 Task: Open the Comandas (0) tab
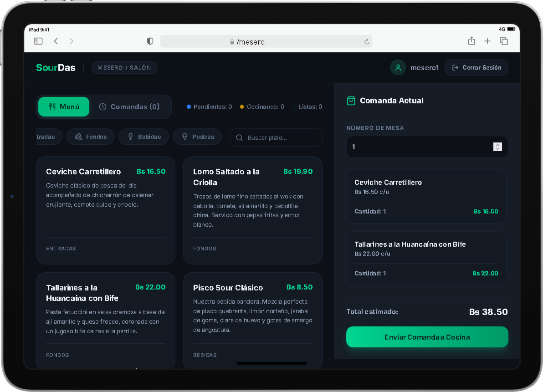point(129,107)
